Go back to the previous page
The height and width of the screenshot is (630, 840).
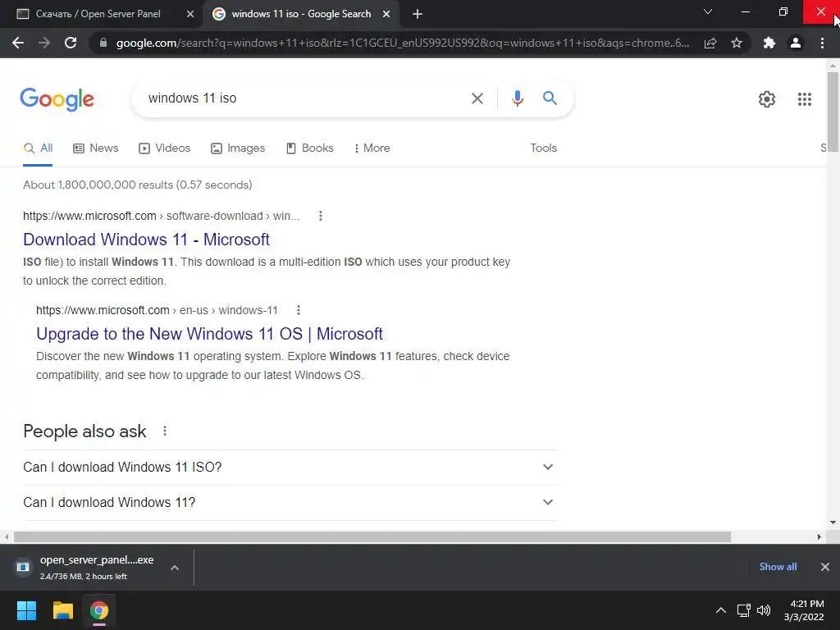point(18,43)
